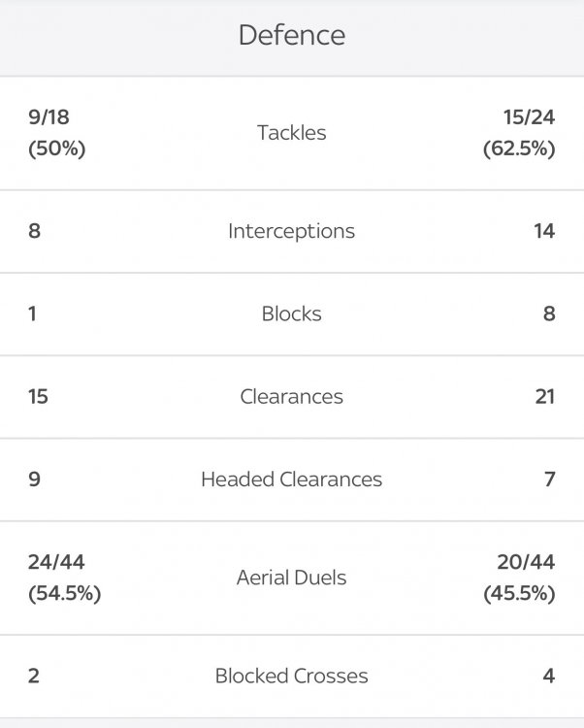This screenshot has width=584, height=728.
Task: Select the Blocks stat label
Action: [x=292, y=314]
